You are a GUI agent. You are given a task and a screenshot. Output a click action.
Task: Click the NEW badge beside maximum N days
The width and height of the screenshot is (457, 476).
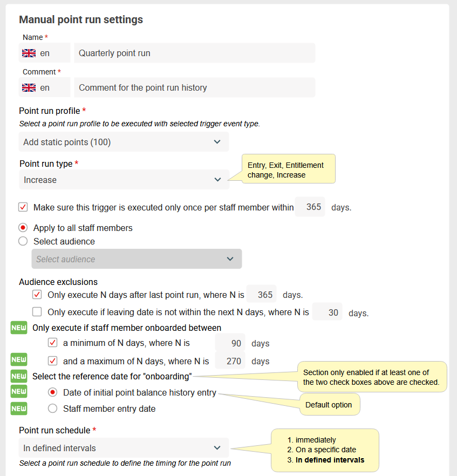point(19,361)
